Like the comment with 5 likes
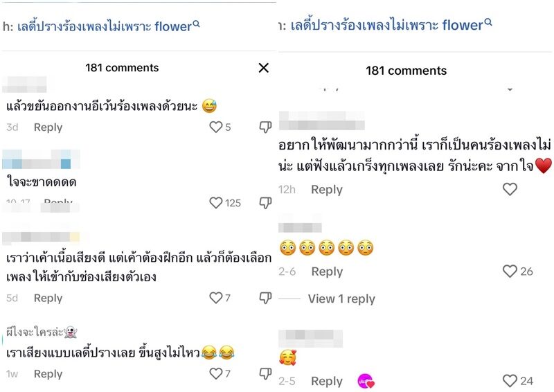The height and width of the screenshot is (392, 554). pos(215,127)
